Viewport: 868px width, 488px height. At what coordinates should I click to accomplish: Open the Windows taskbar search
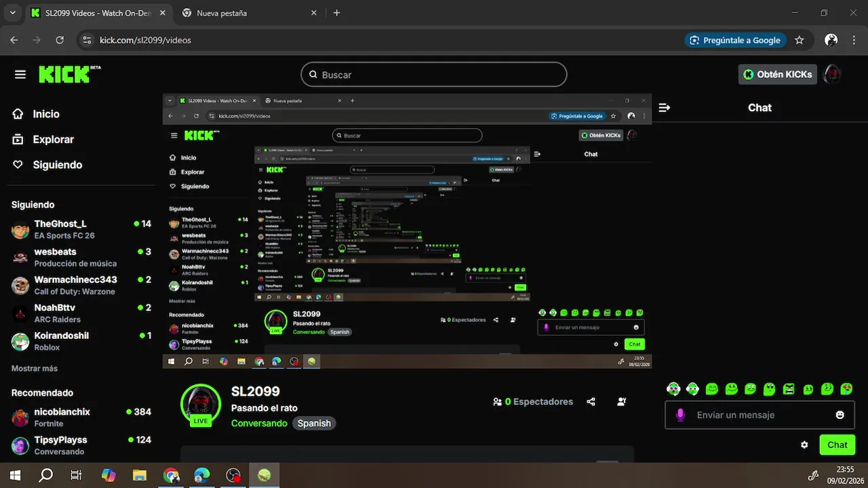point(45,475)
